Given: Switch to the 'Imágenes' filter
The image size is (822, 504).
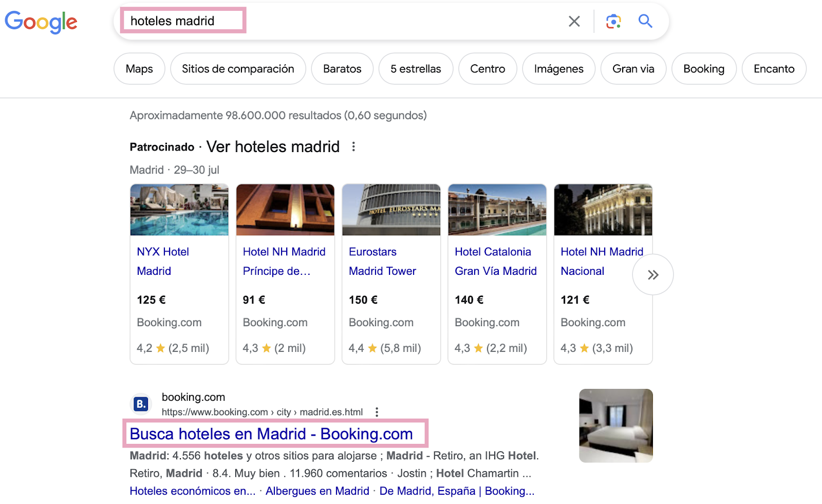Looking at the screenshot, I should pyautogui.click(x=558, y=68).
